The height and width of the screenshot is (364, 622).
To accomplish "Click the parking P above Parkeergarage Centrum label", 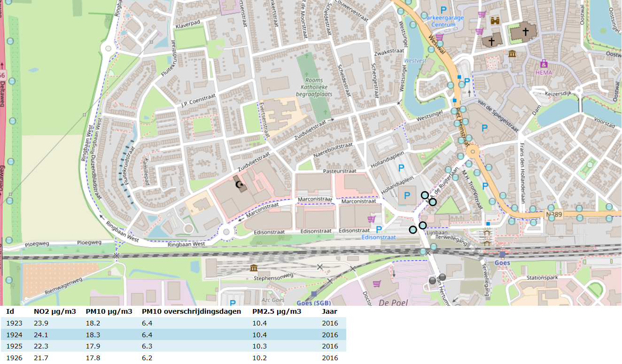I will click(443, 9).
